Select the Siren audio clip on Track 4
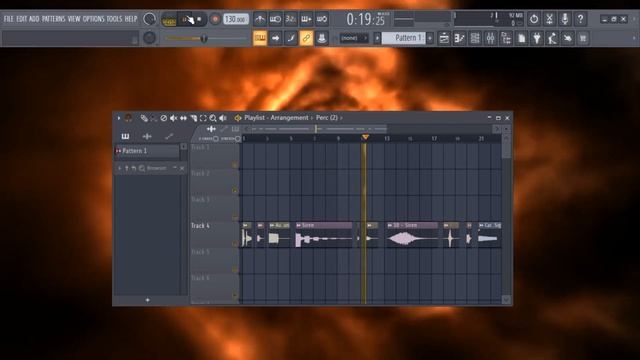Viewport: 640px width, 360px height. (x=324, y=235)
